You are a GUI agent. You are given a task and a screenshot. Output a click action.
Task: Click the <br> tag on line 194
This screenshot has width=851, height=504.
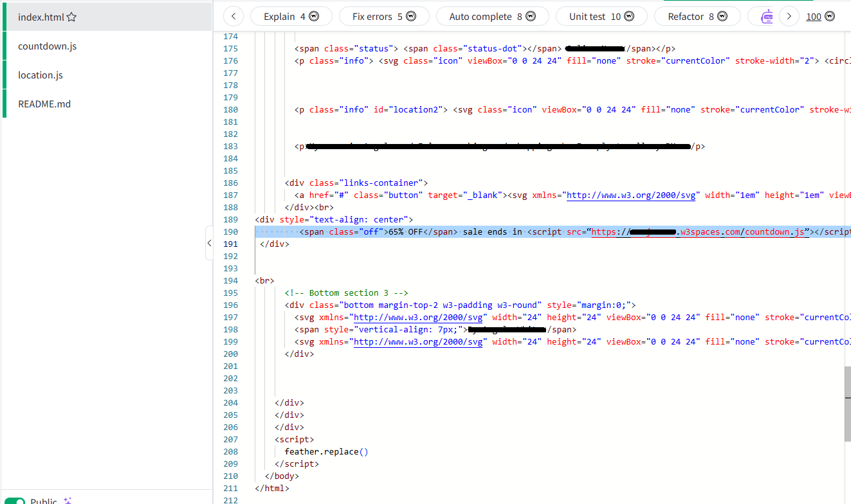(x=264, y=281)
